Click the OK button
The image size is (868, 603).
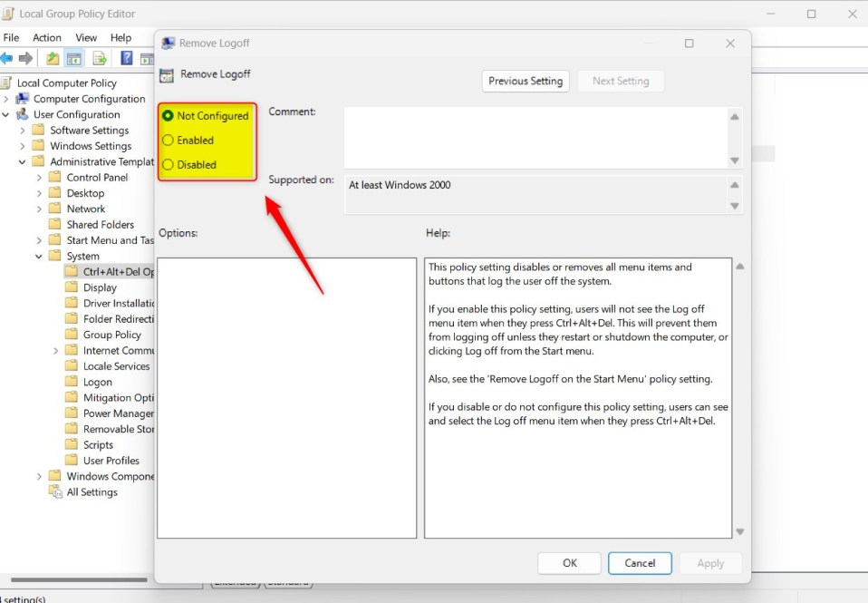click(x=569, y=563)
